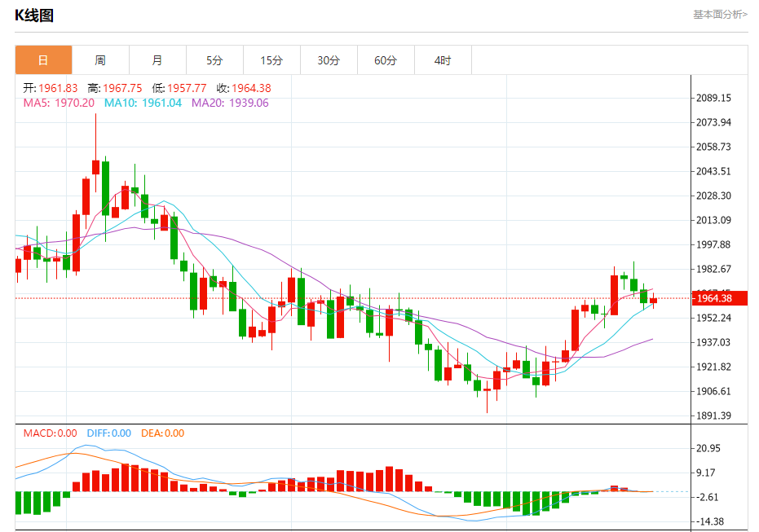
Task: Click the 2073.94 price axis label
Action: pos(713,122)
